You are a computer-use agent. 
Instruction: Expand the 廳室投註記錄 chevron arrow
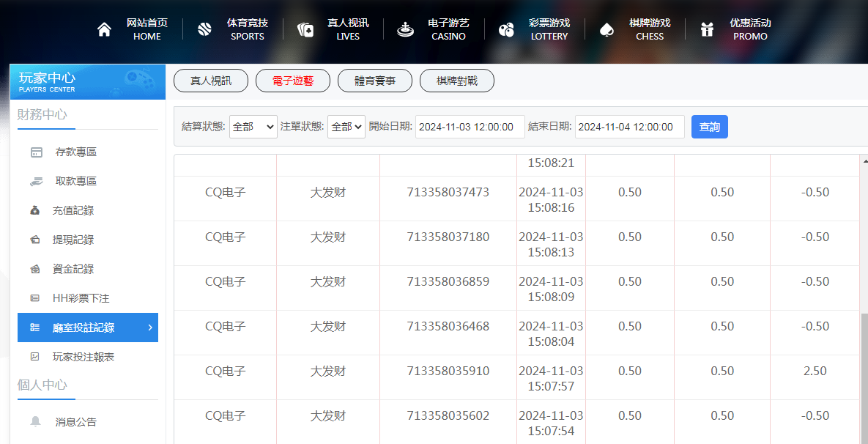[x=150, y=328]
